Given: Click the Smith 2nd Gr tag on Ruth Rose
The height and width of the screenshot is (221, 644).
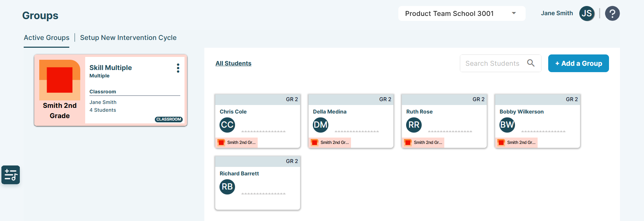Looking at the screenshot, I should coord(424,143).
